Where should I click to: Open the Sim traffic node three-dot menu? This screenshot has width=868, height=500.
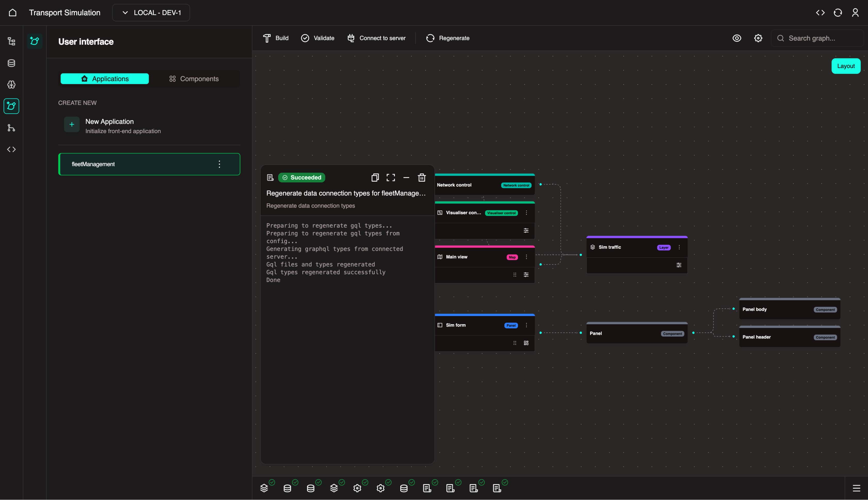point(679,247)
